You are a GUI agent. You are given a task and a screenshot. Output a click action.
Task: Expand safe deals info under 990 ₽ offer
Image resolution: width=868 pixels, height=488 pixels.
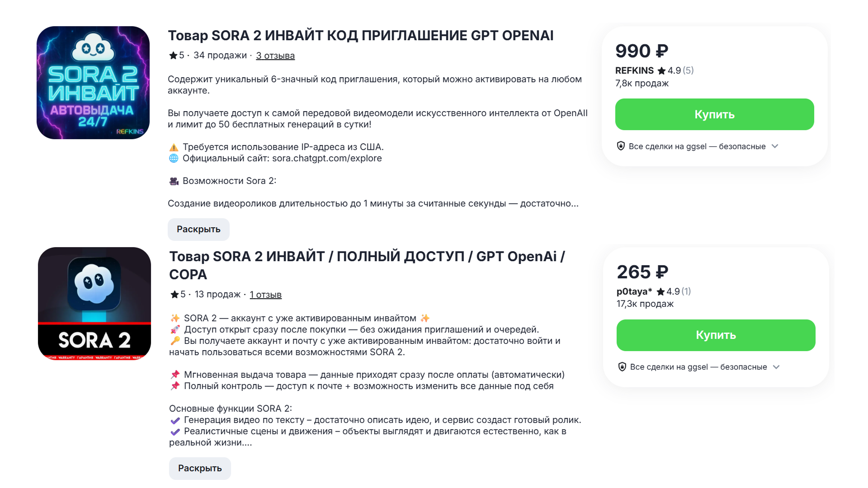coord(775,146)
